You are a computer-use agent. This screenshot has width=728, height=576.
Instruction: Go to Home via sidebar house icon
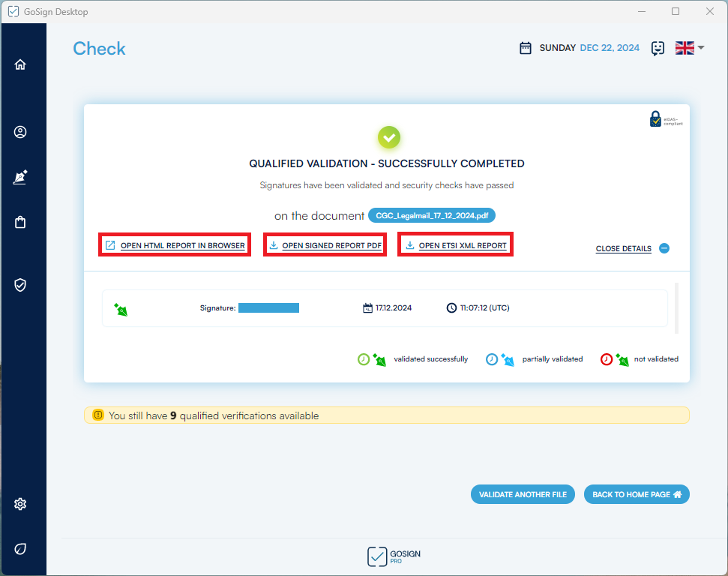click(x=20, y=64)
